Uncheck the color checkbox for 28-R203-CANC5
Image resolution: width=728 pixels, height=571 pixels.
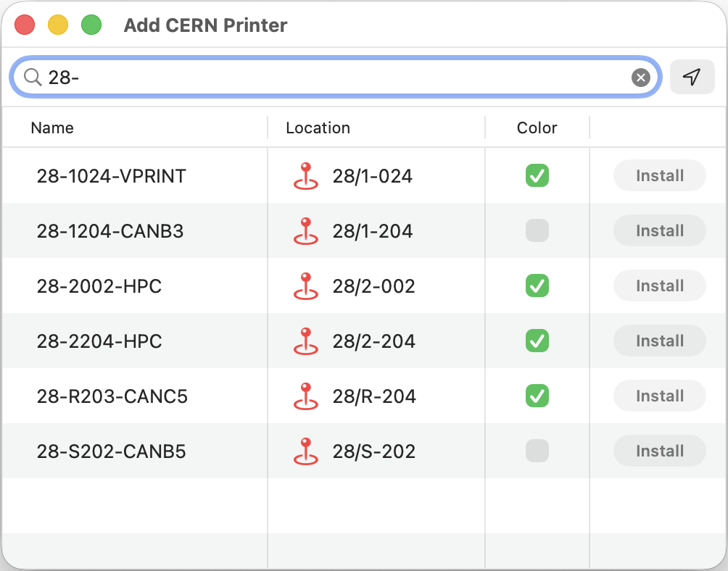pos(537,396)
